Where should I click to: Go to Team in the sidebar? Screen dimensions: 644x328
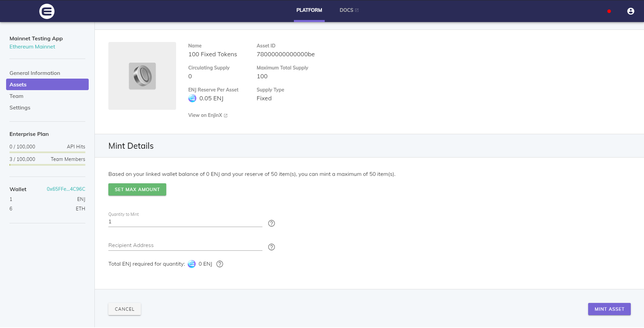[x=17, y=96]
